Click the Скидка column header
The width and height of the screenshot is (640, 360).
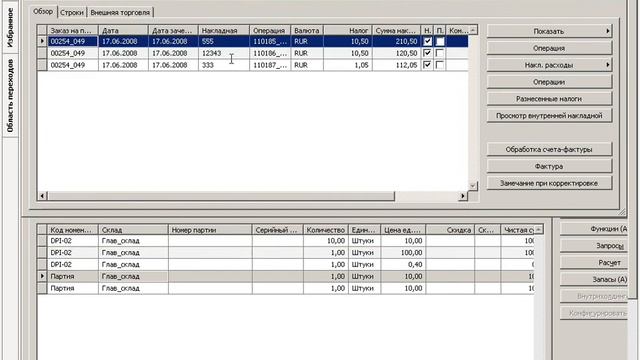[450, 230]
